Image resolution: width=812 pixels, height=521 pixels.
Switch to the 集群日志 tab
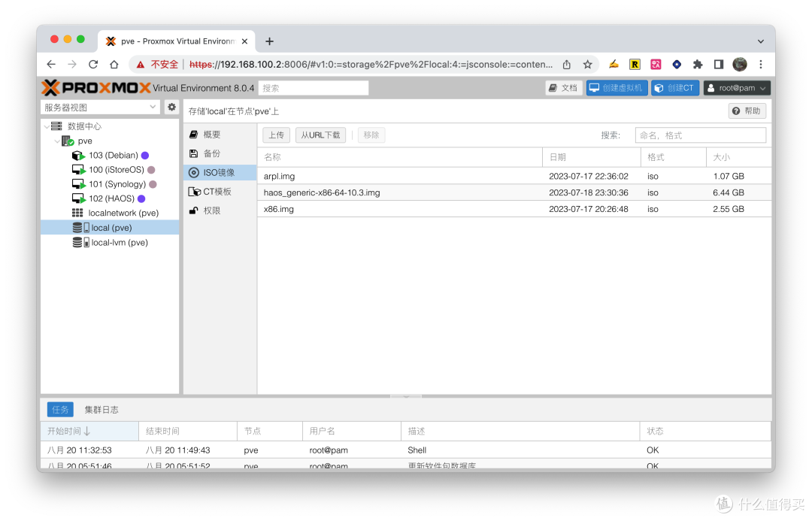click(x=101, y=410)
